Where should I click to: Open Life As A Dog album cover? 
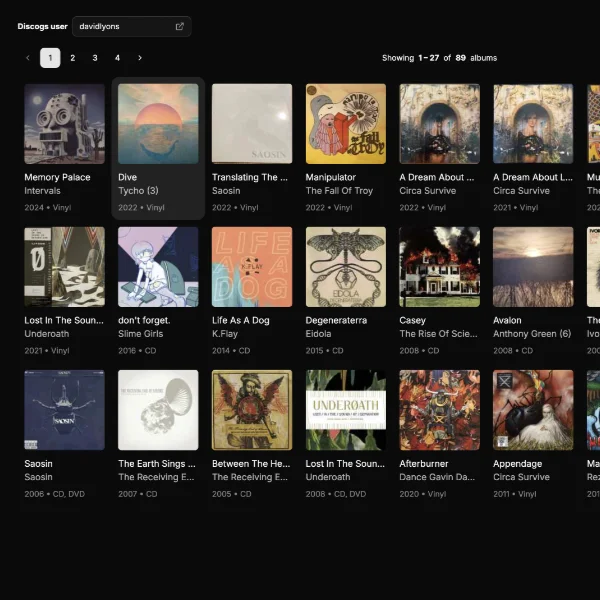pos(252,267)
